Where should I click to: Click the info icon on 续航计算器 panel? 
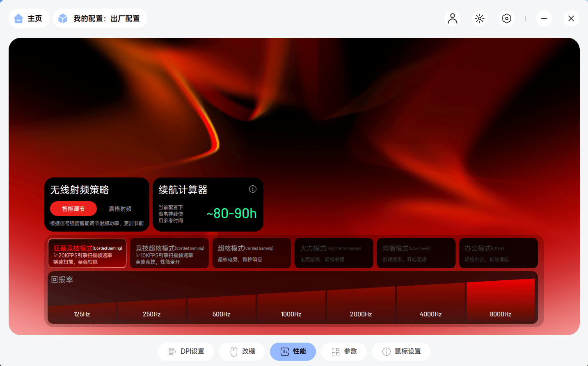coord(252,189)
